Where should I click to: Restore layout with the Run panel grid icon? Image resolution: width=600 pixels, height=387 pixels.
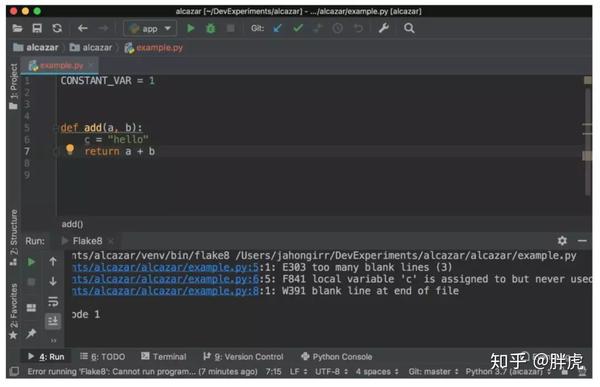[31, 308]
